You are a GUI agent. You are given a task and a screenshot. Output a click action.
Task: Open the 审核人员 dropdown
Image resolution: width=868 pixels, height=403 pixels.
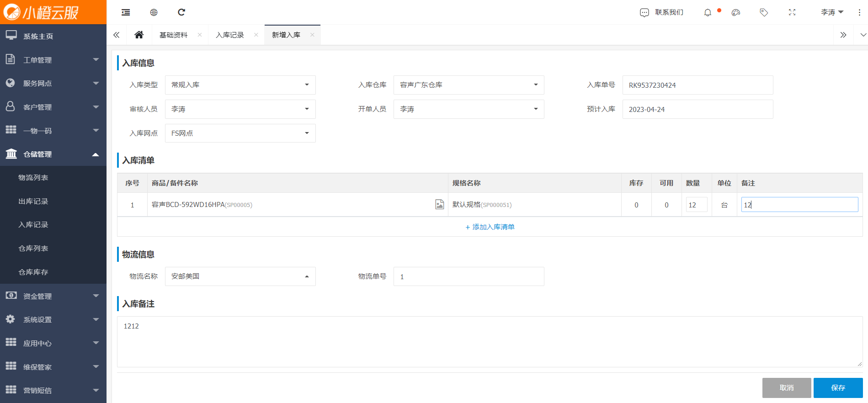[x=240, y=109]
